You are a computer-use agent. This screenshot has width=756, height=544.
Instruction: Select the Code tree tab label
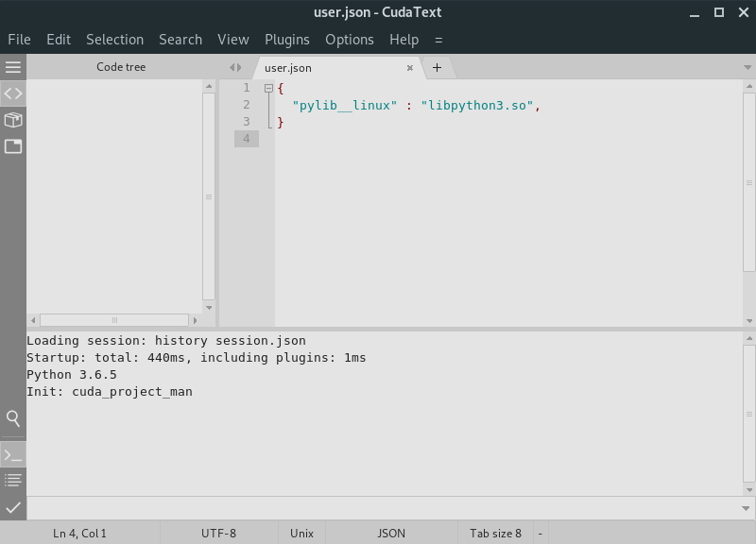point(122,67)
